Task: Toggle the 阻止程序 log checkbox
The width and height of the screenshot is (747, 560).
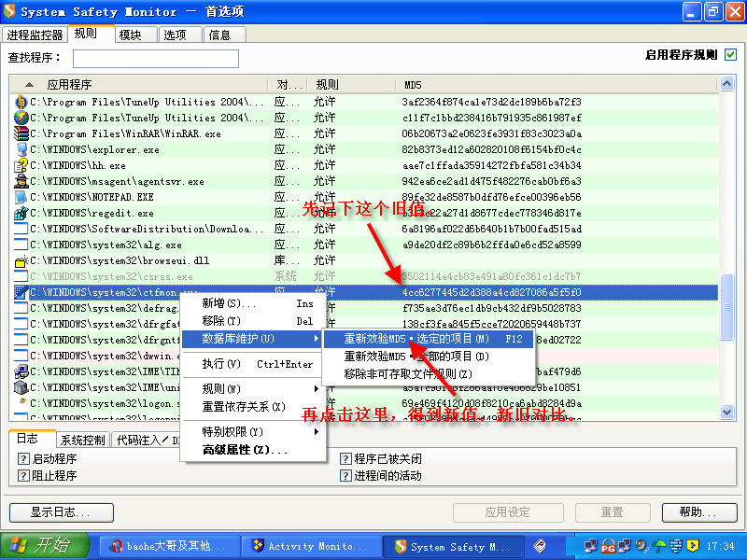Action: point(23,475)
